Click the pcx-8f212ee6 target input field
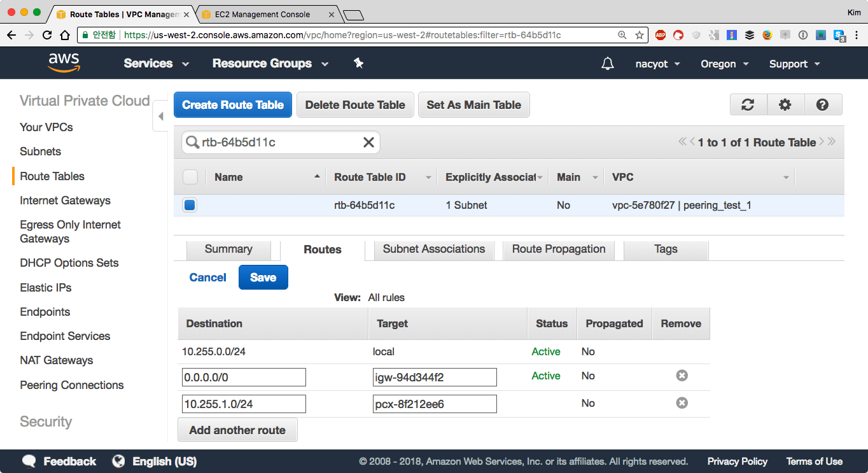Viewport: 868px width, 473px height. [435, 404]
